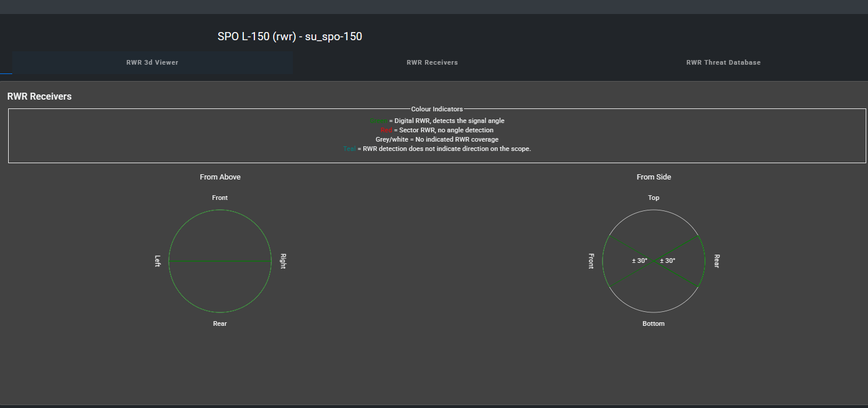The image size is (868, 408).
Task: Open the RWR Threat Database tab
Action: pyautogui.click(x=723, y=62)
